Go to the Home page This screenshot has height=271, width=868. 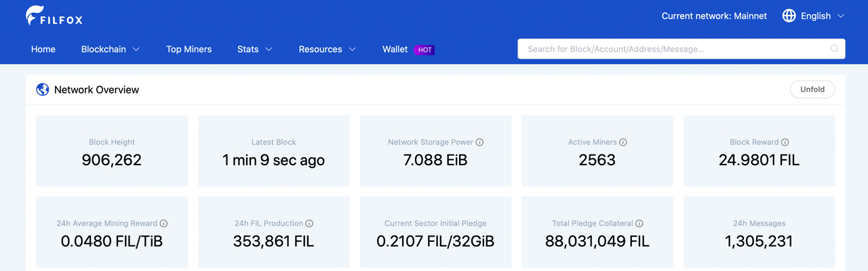(x=43, y=49)
